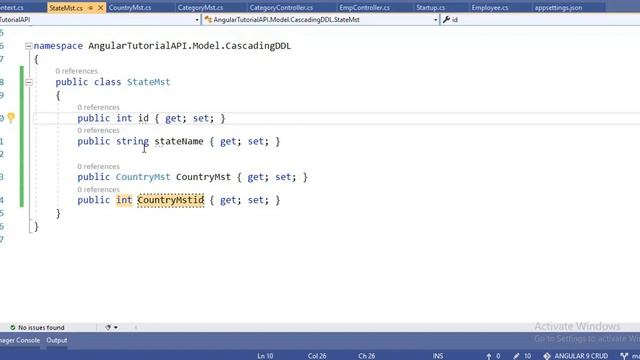This screenshot has width=640, height=360.
Task: Click the unpushed commits up-arrow icon
Action: 489,356
